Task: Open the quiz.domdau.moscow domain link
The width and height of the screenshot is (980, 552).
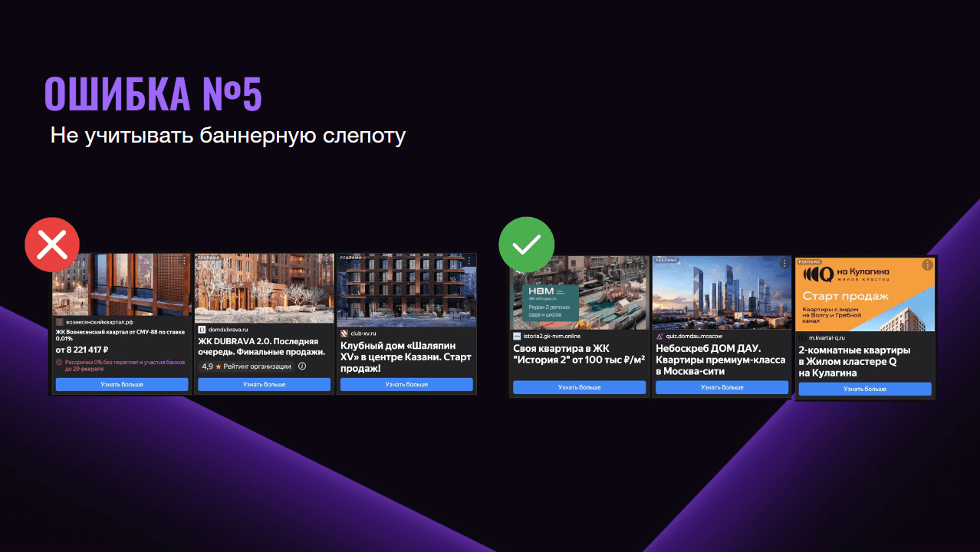Action: tap(694, 336)
